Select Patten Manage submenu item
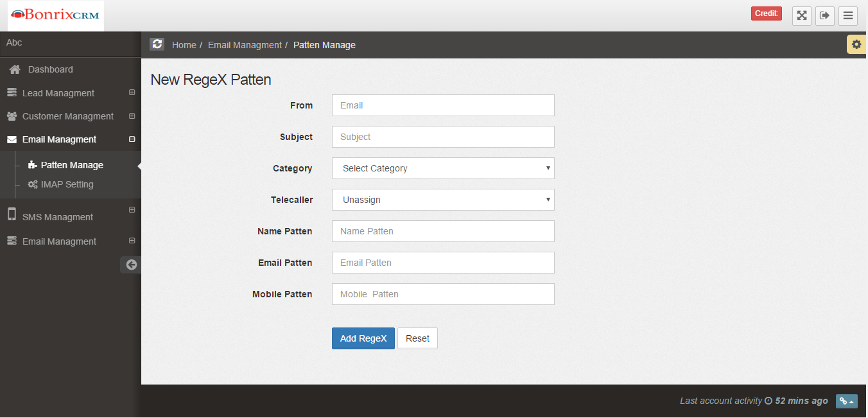Image resolution: width=868 pixels, height=418 pixels. (x=72, y=165)
